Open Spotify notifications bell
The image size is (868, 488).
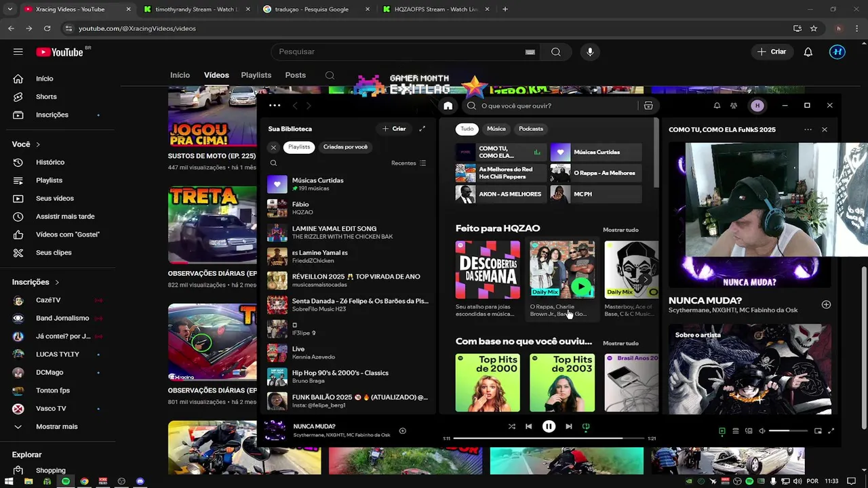pyautogui.click(x=717, y=106)
